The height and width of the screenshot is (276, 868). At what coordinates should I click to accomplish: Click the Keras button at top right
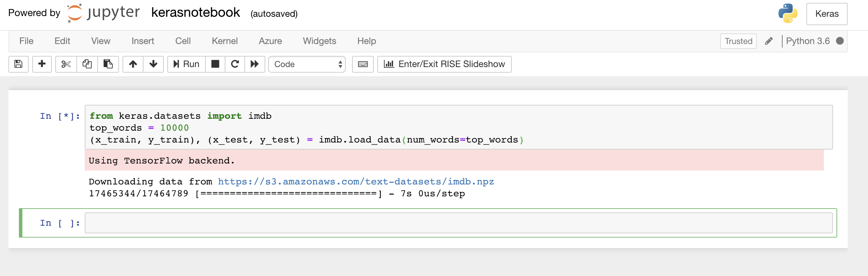[827, 14]
